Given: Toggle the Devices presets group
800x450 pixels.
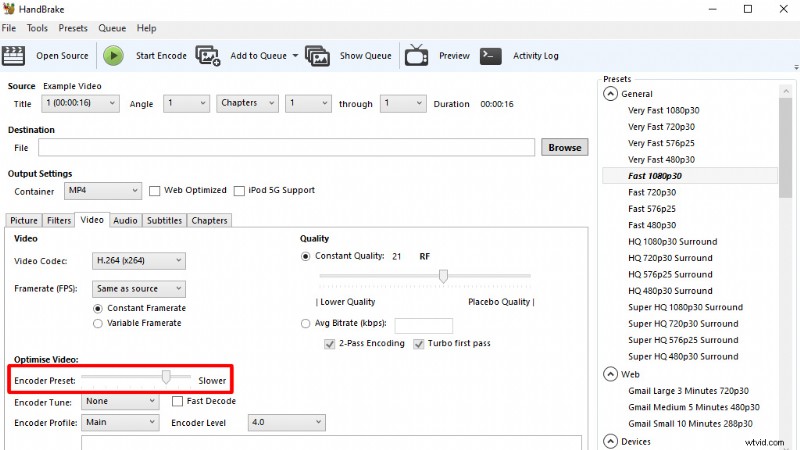Looking at the screenshot, I should point(610,441).
